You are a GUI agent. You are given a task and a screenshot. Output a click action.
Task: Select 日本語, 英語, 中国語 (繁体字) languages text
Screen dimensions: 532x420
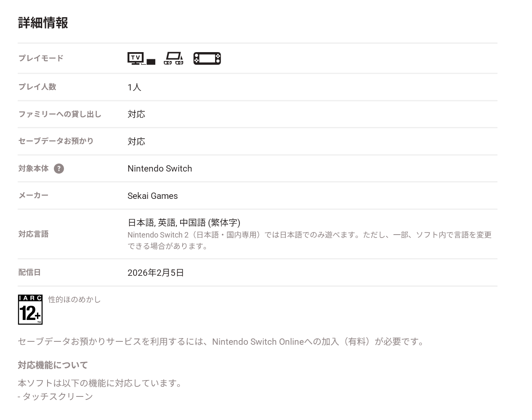pyautogui.click(x=184, y=222)
